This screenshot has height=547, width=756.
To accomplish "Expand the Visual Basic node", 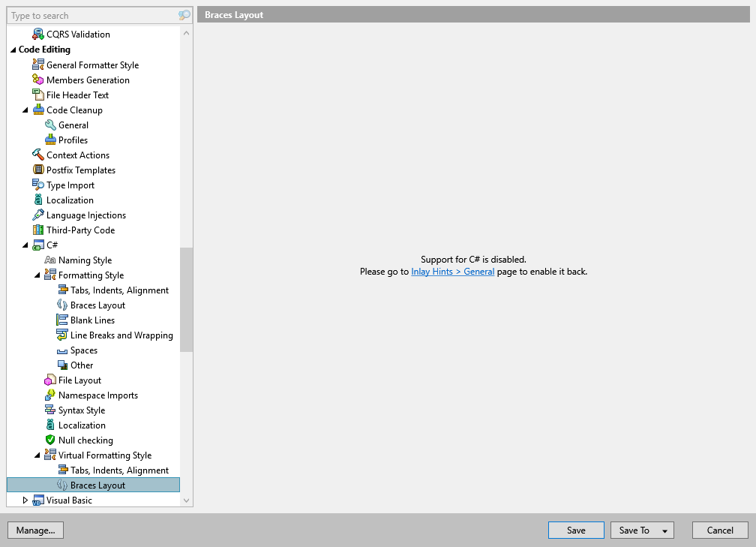I will click(x=25, y=500).
